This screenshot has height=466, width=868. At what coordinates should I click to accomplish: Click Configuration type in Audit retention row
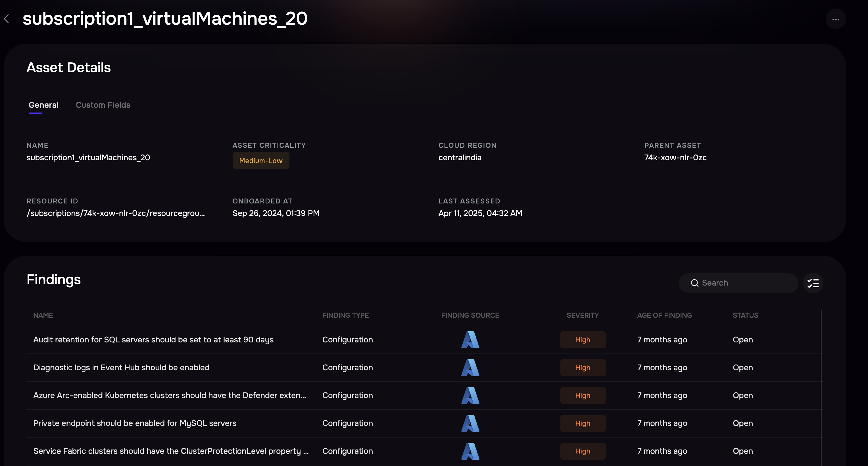pos(347,340)
